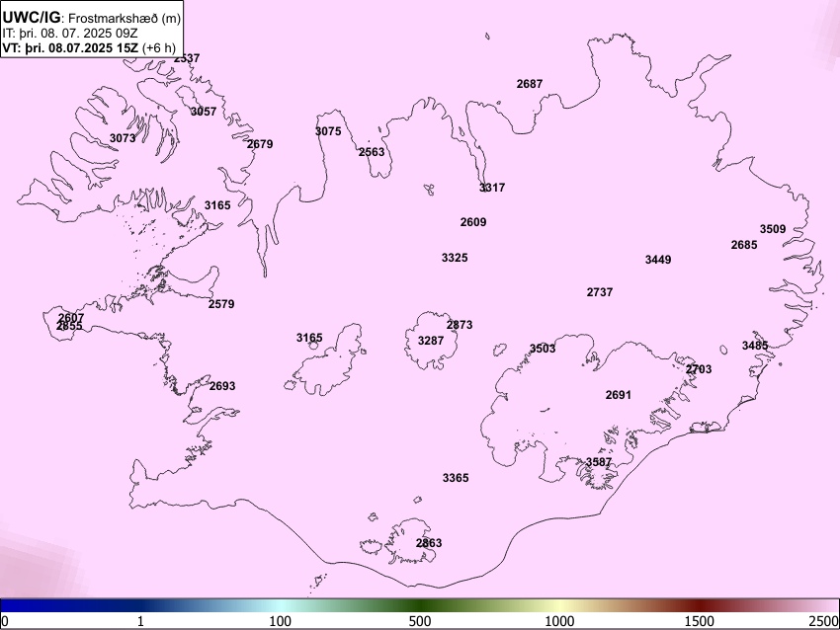Click the '0' label on the color scale

point(5,621)
